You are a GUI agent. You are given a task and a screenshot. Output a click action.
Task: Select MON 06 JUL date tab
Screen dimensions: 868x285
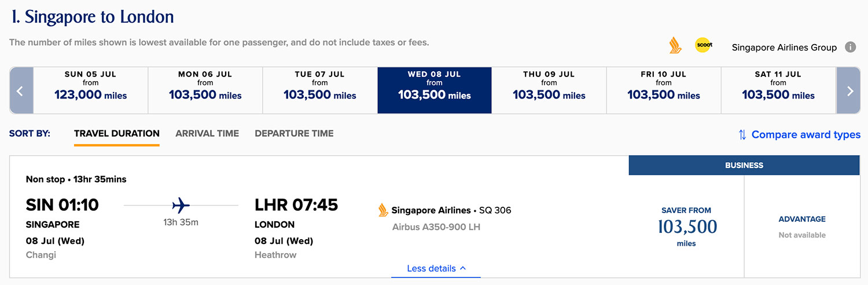(205, 90)
